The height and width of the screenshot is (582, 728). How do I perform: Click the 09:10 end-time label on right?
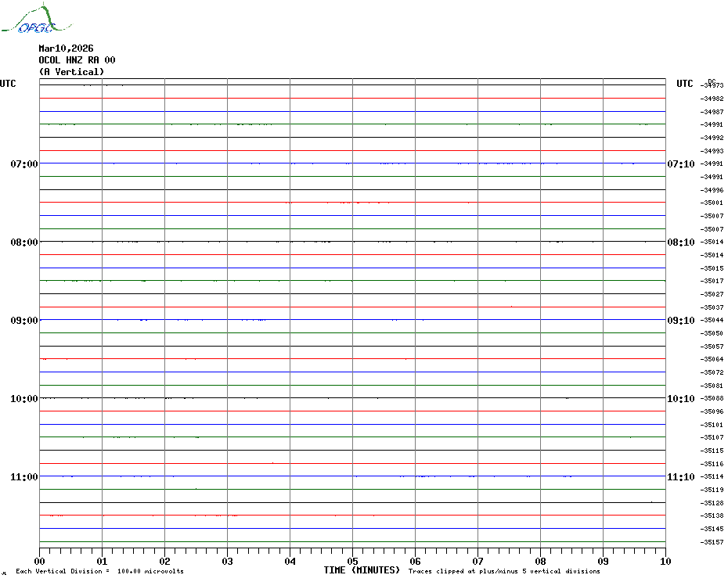pyautogui.click(x=680, y=321)
